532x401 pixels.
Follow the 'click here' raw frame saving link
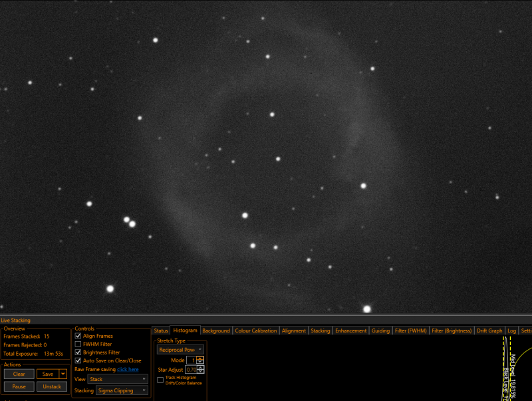(128, 369)
